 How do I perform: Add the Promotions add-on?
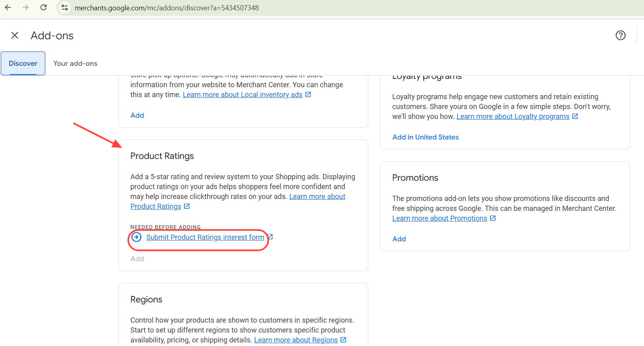coord(399,239)
